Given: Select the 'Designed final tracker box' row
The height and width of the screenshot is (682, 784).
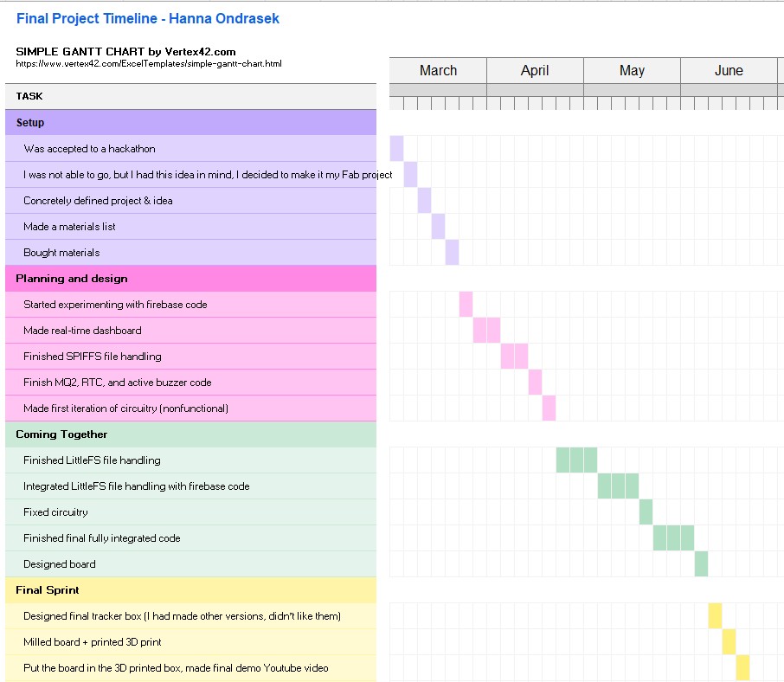Looking at the screenshot, I should (190, 616).
